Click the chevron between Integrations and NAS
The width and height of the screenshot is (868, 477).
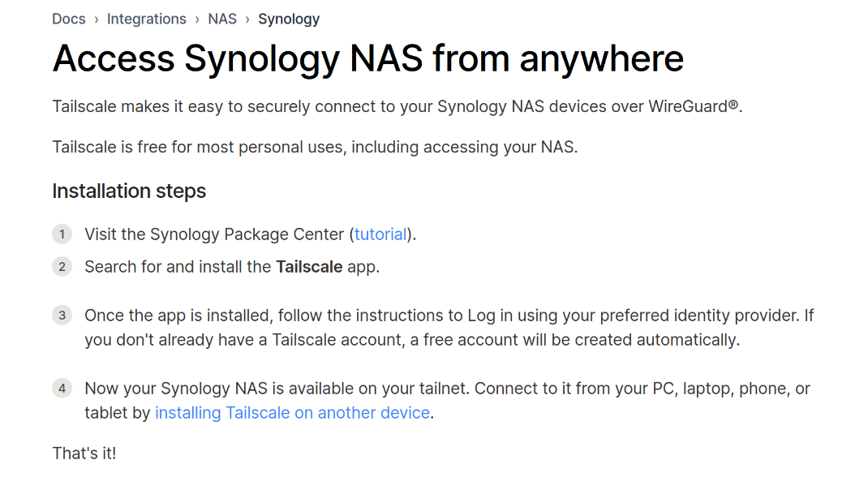197,19
